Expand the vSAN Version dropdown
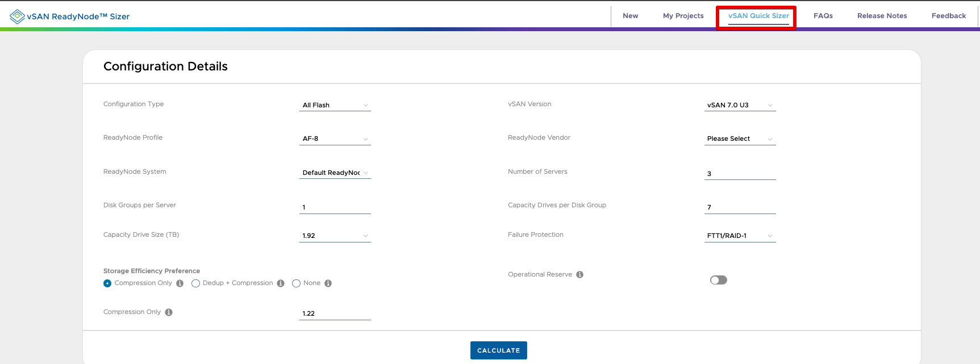This screenshot has height=364, width=980. pyautogui.click(x=740, y=105)
